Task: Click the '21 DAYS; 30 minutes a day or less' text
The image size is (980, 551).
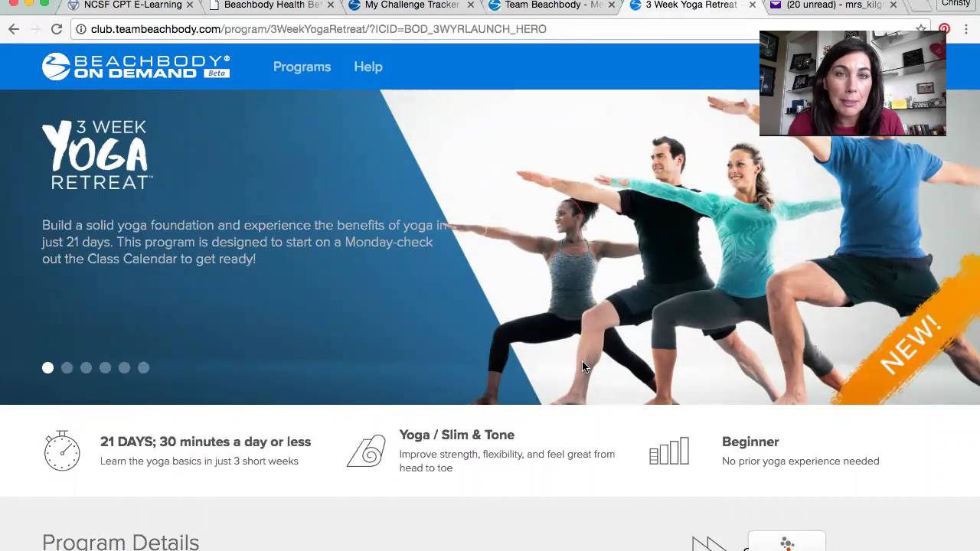Action: [205, 442]
